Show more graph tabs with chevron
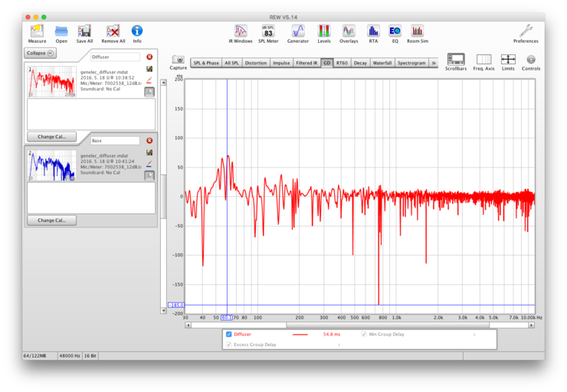The height and width of the screenshot is (392, 567). (434, 63)
